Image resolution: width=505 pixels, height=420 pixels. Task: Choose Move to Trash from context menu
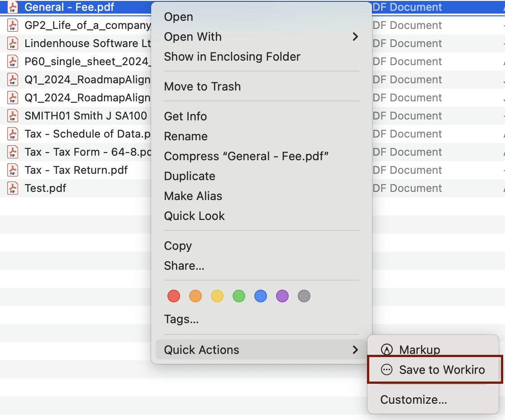pyautogui.click(x=202, y=86)
